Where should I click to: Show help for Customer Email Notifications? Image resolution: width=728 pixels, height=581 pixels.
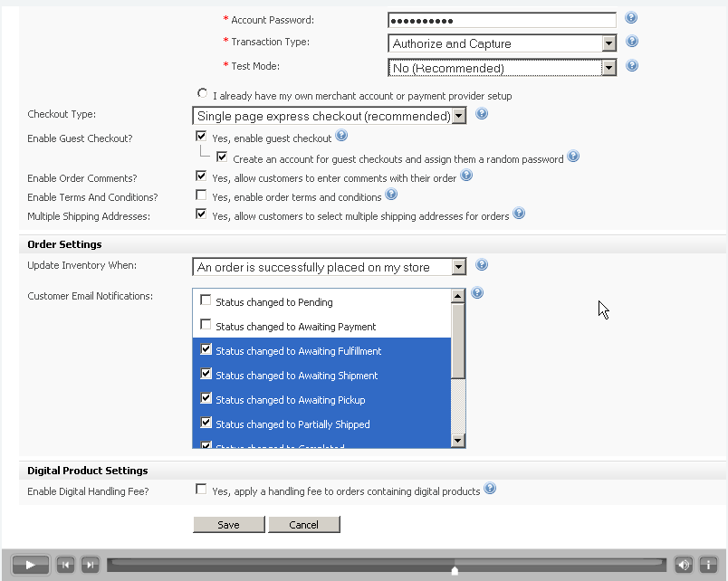coord(477,293)
